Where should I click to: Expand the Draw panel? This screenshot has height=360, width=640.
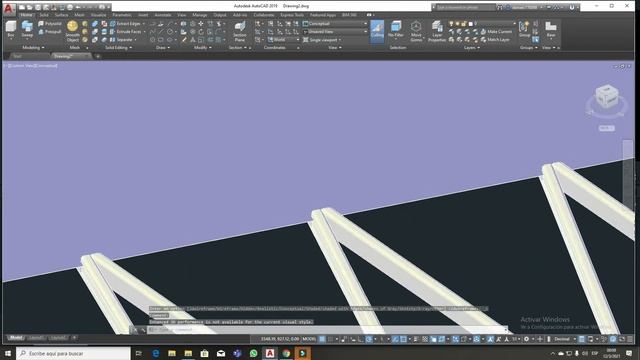163,48
